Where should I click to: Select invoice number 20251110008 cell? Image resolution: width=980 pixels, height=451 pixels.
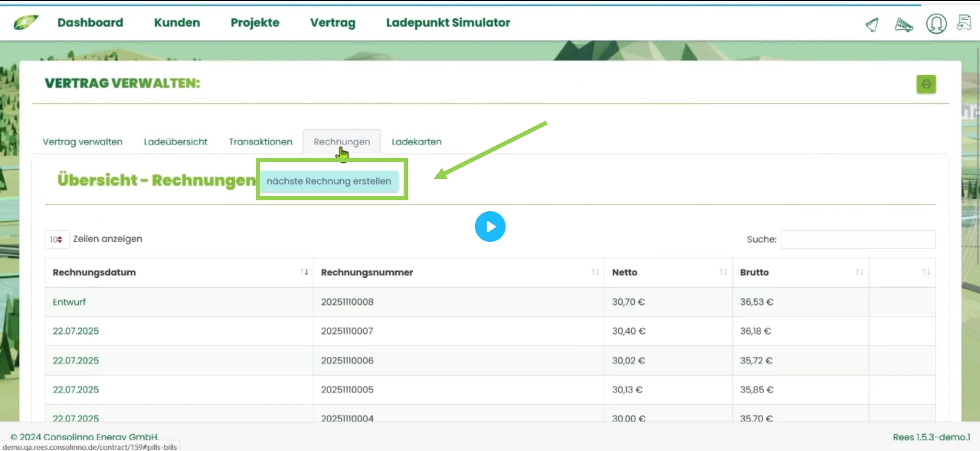[x=459, y=302]
